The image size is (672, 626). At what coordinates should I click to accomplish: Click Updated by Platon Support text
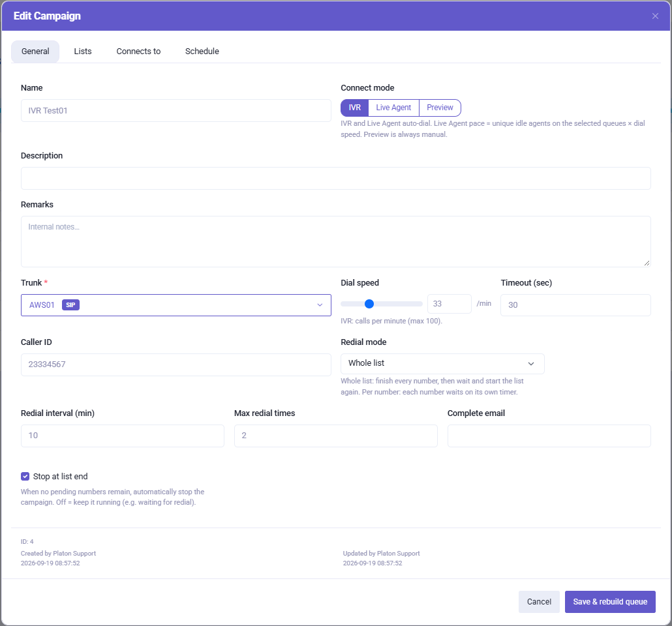point(381,554)
